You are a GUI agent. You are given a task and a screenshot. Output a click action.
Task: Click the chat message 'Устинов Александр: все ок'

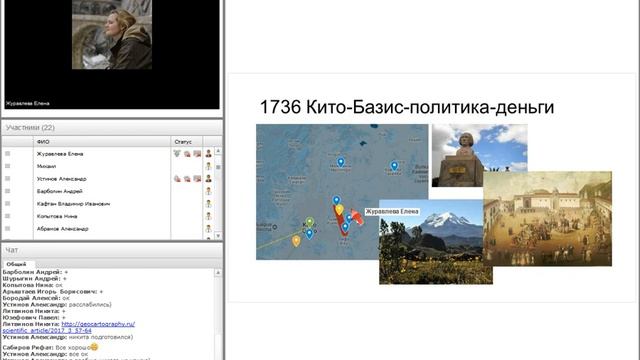tap(45, 354)
